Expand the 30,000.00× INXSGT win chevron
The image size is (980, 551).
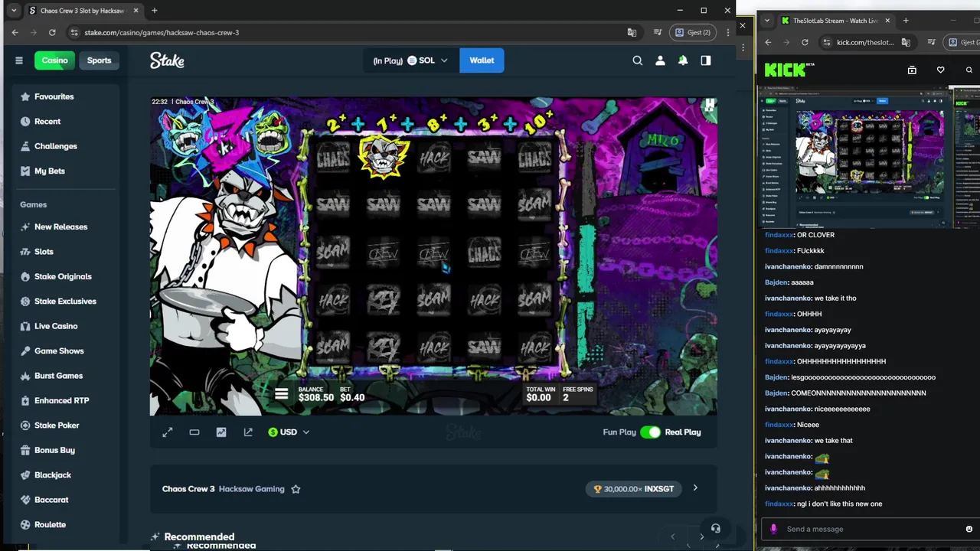(695, 488)
